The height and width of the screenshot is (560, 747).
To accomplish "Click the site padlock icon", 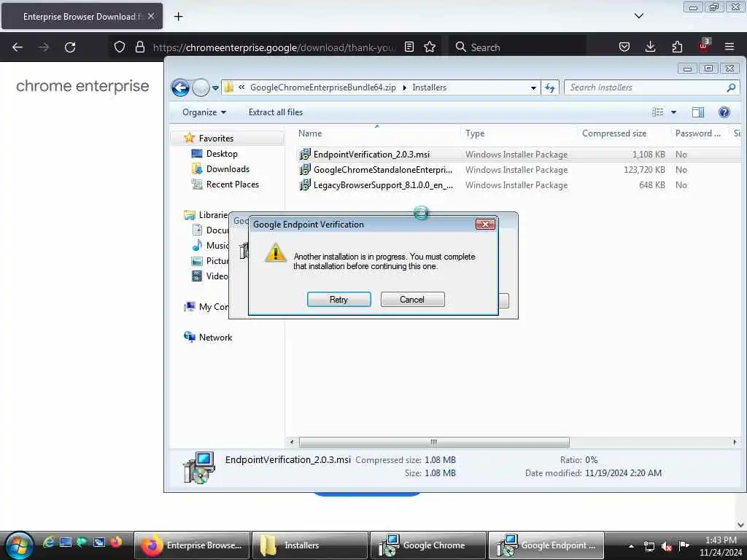I will click(139, 47).
